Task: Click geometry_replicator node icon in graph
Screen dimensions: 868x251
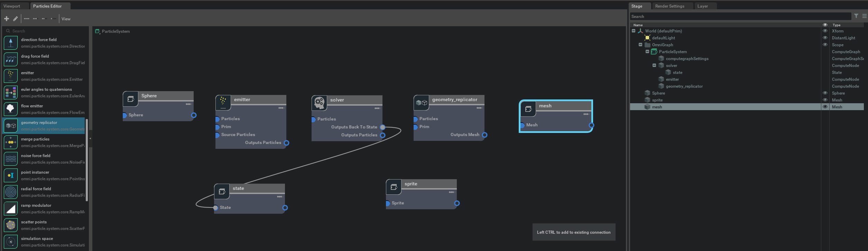Action: [x=421, y=103]
